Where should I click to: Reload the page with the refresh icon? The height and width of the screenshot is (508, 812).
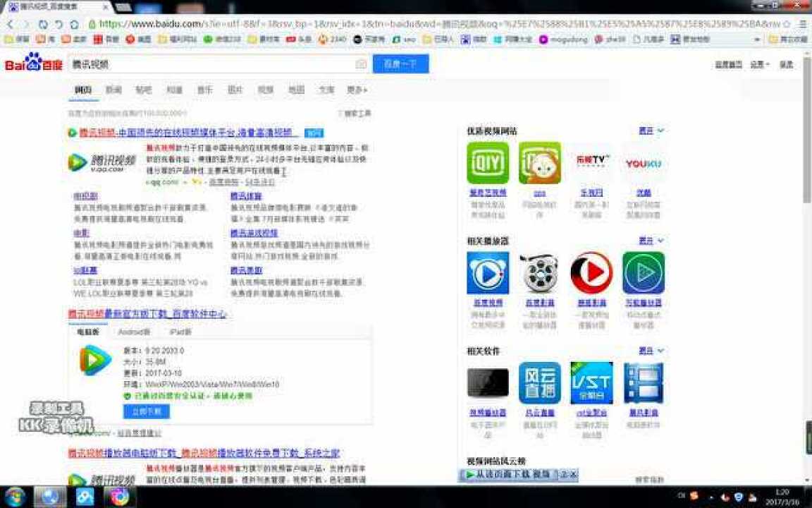pyautogui.click(x=43, y=25)
